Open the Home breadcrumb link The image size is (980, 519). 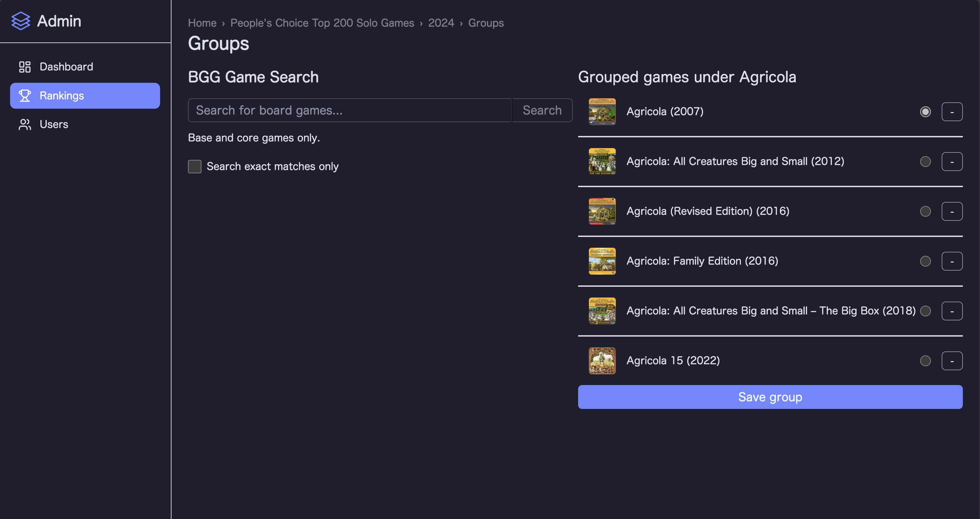point(202,23)
